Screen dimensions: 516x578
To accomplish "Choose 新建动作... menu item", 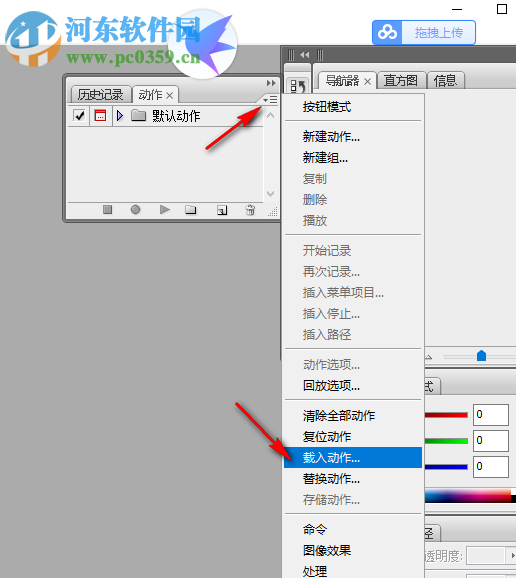I will click(353, 137).
